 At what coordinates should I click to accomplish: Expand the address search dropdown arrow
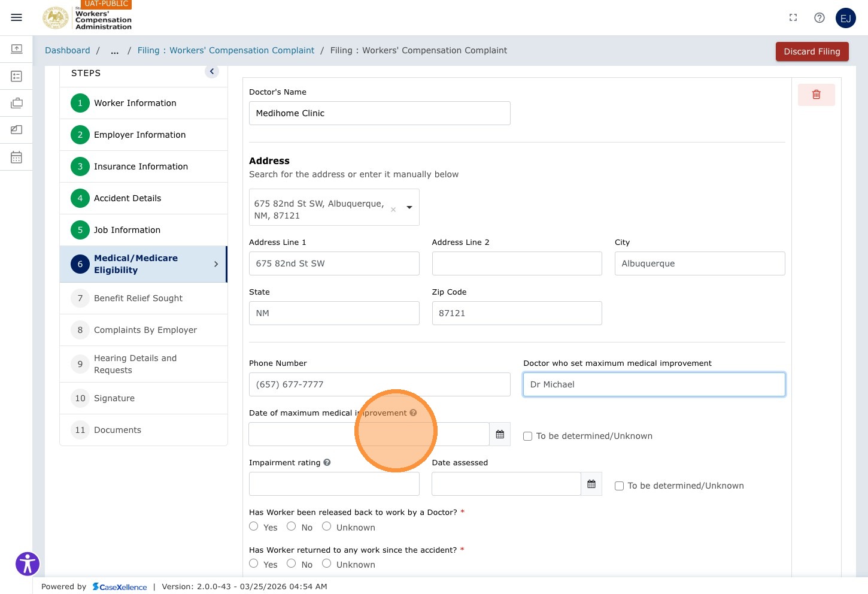tap(409, 207)
